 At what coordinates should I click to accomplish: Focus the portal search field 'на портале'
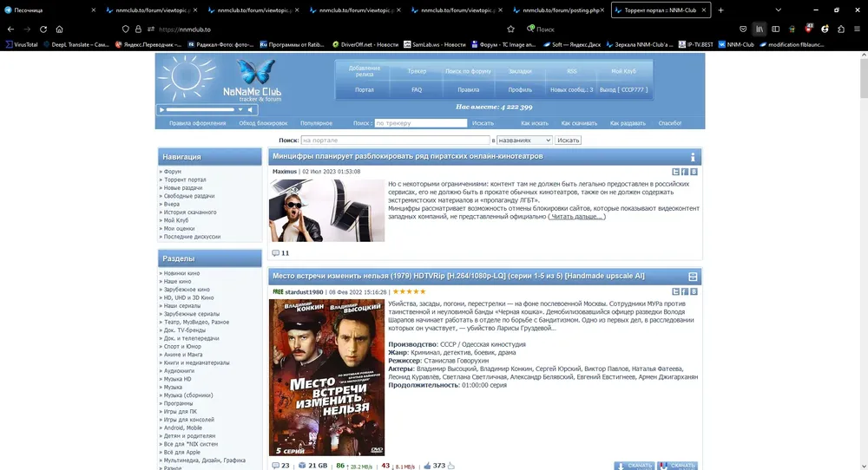(395, 140)
